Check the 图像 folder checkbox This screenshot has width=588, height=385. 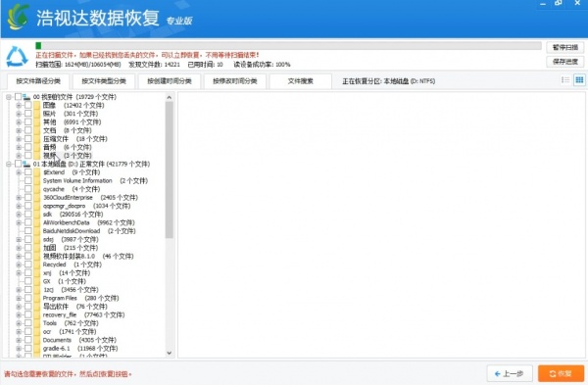28,106
